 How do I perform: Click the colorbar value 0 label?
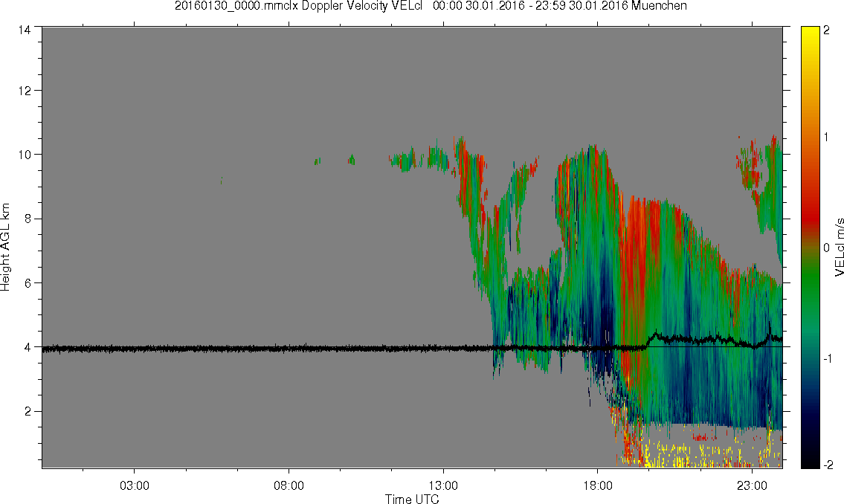(827, 248)
